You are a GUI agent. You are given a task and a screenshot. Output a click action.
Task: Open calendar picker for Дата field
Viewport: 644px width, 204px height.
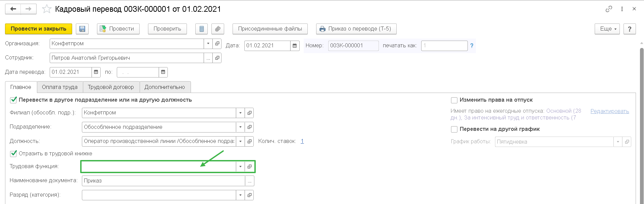tap(295, 46)
